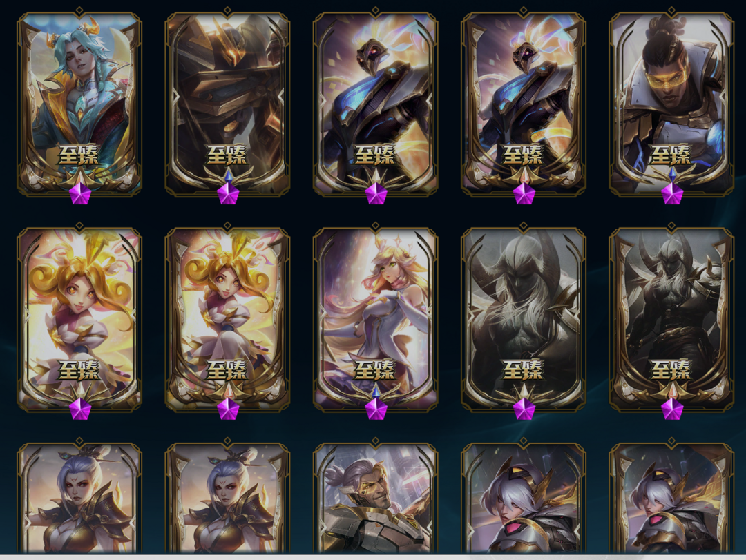This screenshot has width=746, height=560.
Task: Open the white-haired horned demon skin card
Action: pos(524,319)
